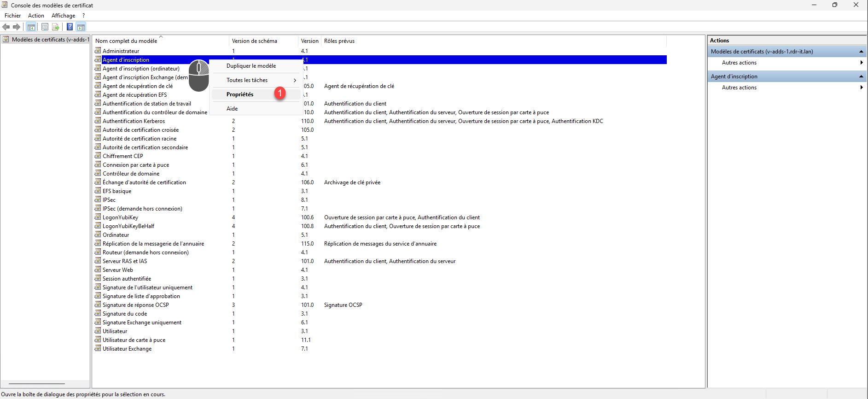Click the Administrateur template icon
The width and height of the screenshot is (868, 399).
click(98, 51)
